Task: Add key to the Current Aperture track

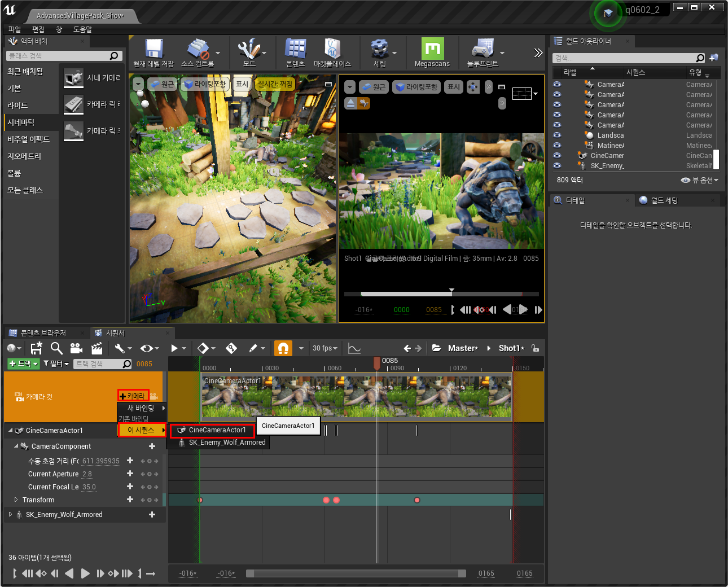Action: point(130,474)
